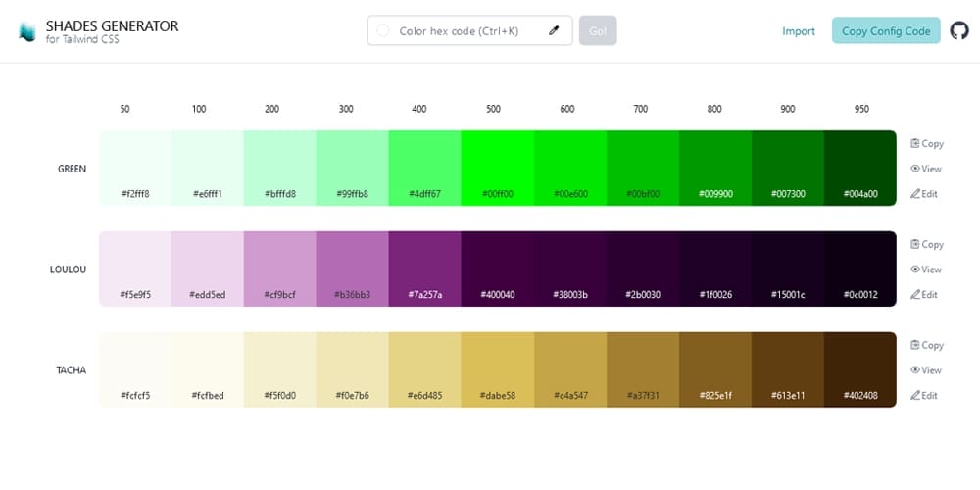Select the Tacha #a37f31 swatch
This screenshot has height=490, width=980.
pyautogui.click(x=643, y=369)
